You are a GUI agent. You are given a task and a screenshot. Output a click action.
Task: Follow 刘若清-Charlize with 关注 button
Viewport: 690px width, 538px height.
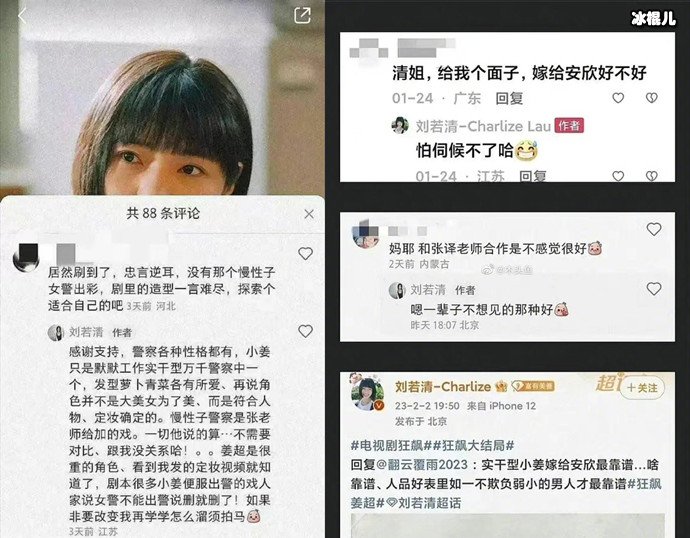pyautogui.click(x=642, y=388)
